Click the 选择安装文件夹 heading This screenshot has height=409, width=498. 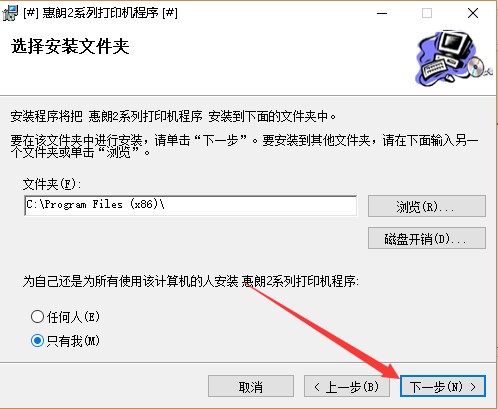(70, 46)
